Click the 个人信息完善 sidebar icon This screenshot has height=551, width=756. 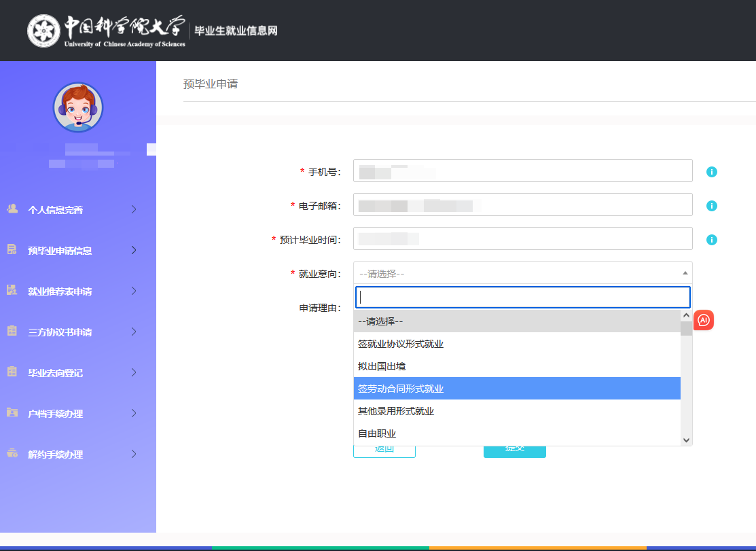12,209
